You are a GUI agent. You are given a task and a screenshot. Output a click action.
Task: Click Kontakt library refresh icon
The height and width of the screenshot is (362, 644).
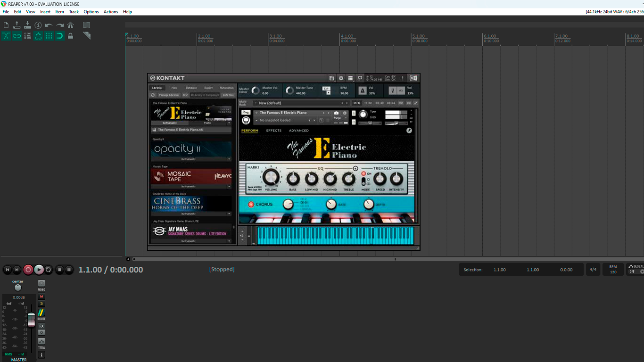pos(153,95)
